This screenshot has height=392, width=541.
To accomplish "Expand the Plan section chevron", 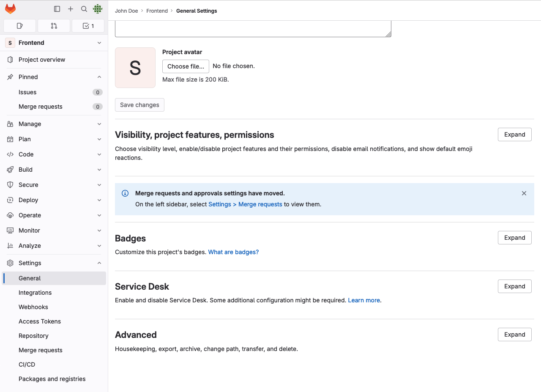I will pos(99,139).
